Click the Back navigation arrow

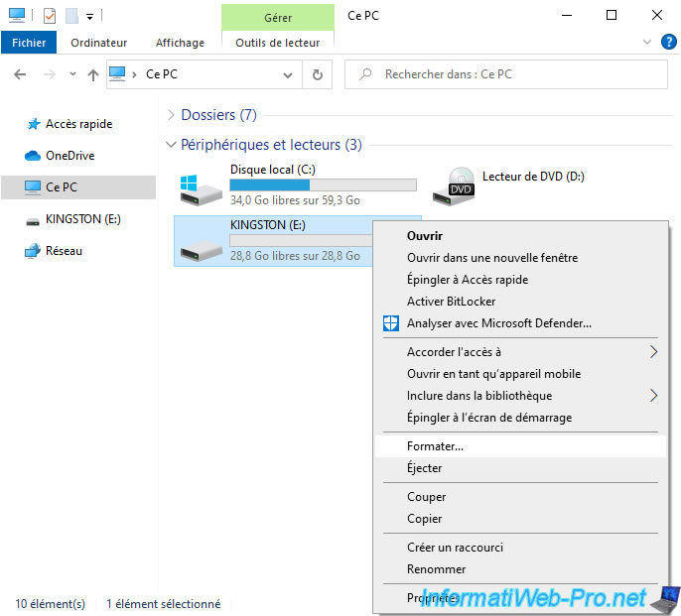21,74
